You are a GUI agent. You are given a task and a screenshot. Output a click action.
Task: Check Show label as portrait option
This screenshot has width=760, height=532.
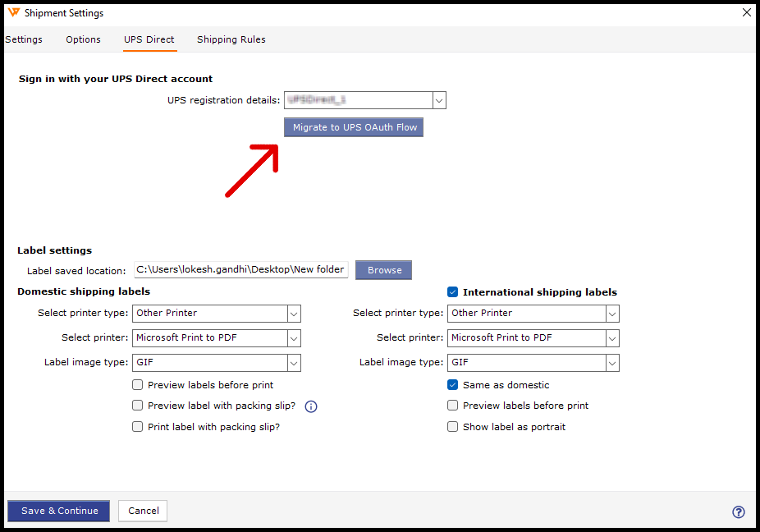coord(453,428)
